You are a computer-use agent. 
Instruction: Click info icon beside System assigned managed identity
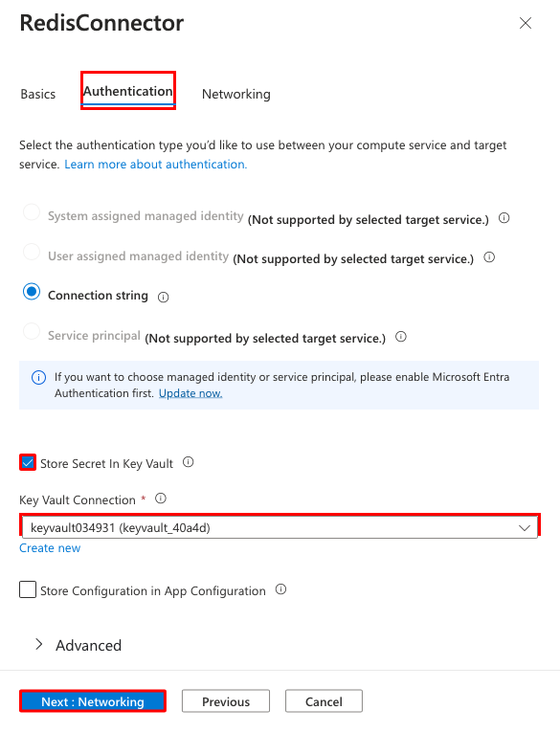[x=504, y=218]
